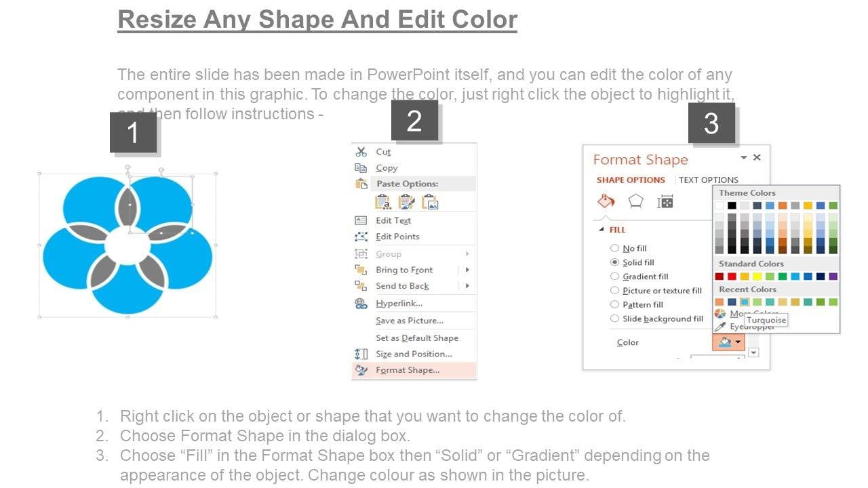This screenshot has height=488, width=868.
Task: Select the No fill radio button
Action: pos(615,248)
